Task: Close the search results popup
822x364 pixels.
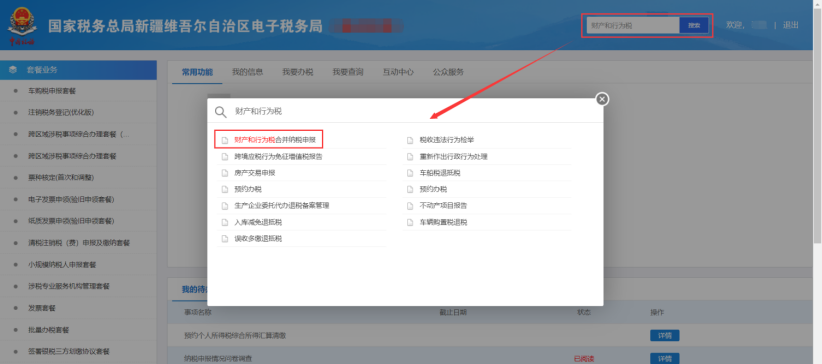Action: [602, 99]
